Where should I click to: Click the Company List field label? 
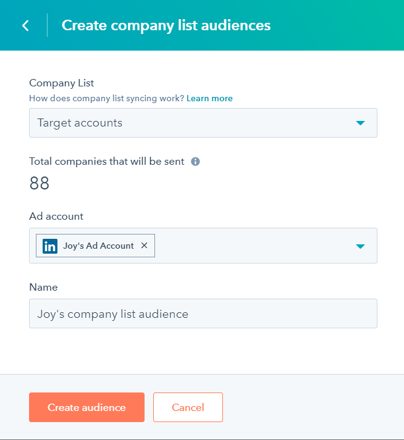pyautogui.click(x=61, y=83)
